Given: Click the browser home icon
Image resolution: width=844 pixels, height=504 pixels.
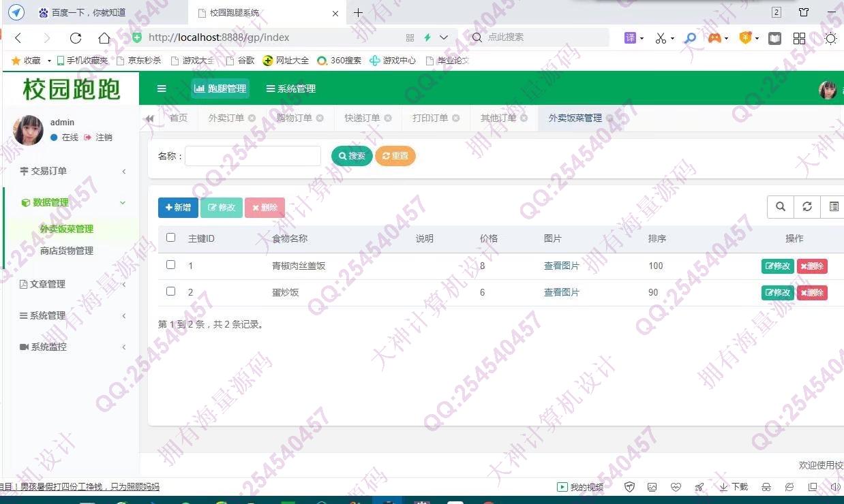Looking at the screenshot, I should (x=104, y=38).
